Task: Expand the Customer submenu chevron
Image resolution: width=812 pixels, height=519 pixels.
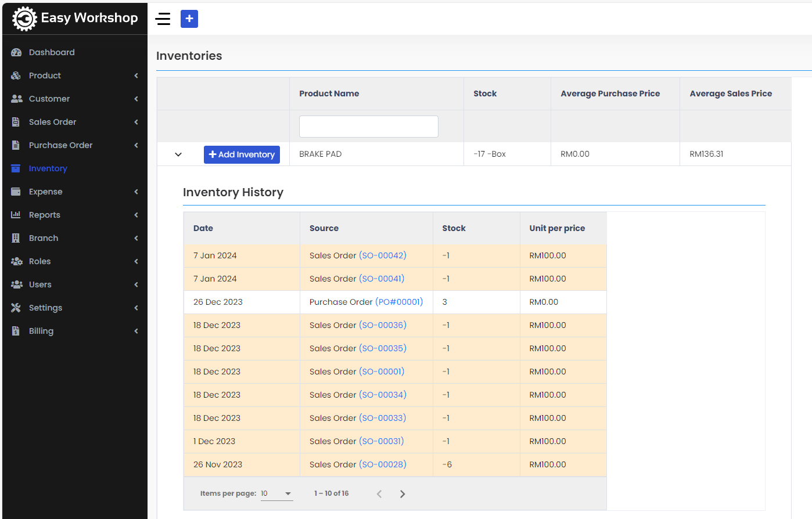Action: click(136, 99)
